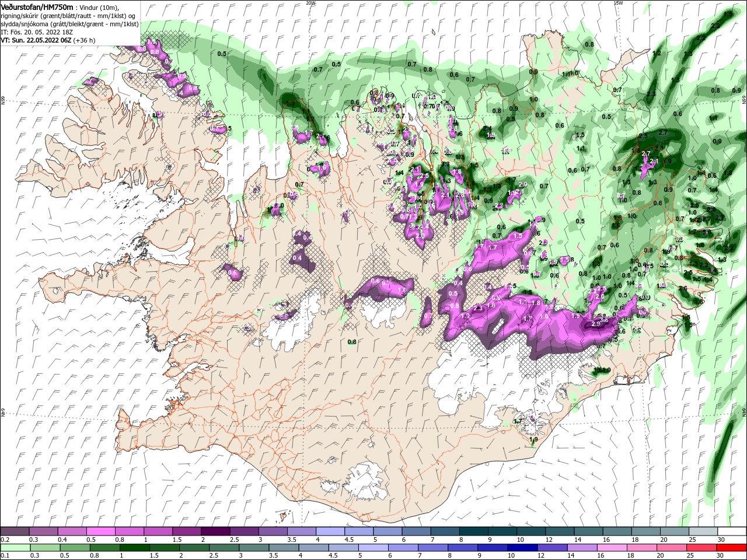This screenshot has height=560, width=747.
Task: Click the '15W' longitude label on the top edge
Action: [x=619, y=3]
